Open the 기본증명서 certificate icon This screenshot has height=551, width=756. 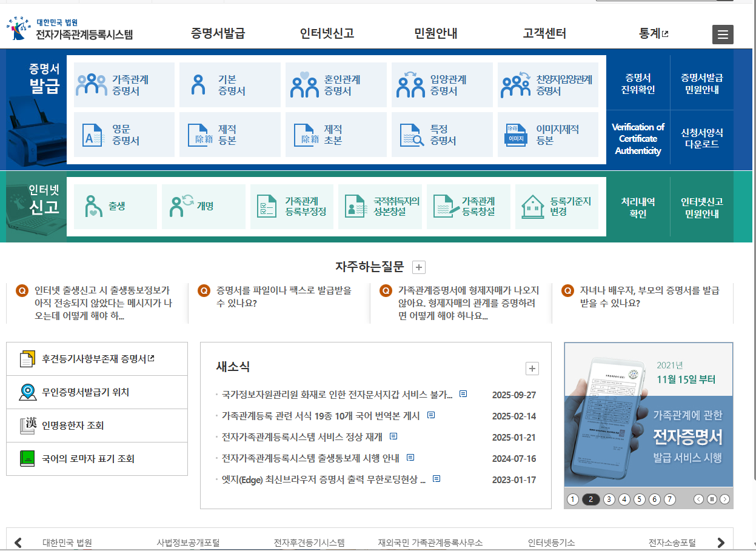pyautogui.click(x=230, y=84)
